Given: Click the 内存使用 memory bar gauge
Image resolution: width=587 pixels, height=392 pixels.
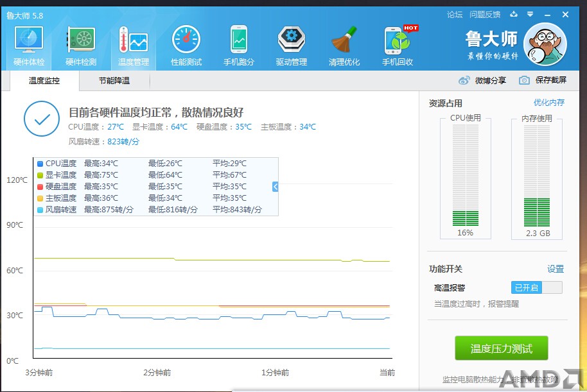Looking at the screenshot, I should [537, 175].
